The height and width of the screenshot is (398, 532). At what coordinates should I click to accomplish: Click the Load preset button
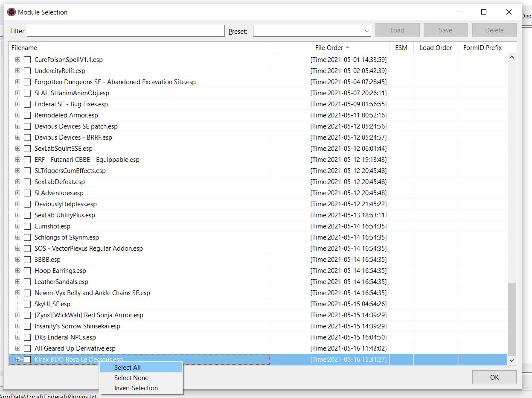pos(397,30)
